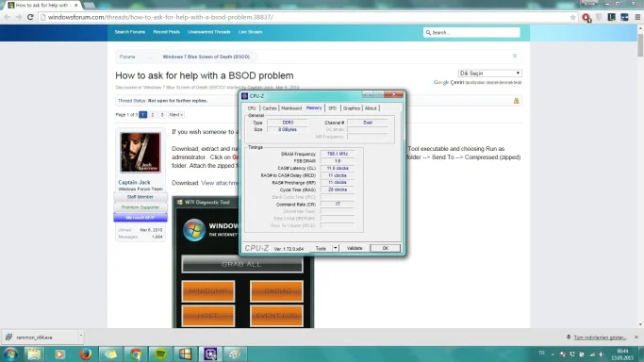Click the EVENT LOG button in W7F tool image
This screenshot has width=644, height=362.
[x=277, y=316]
